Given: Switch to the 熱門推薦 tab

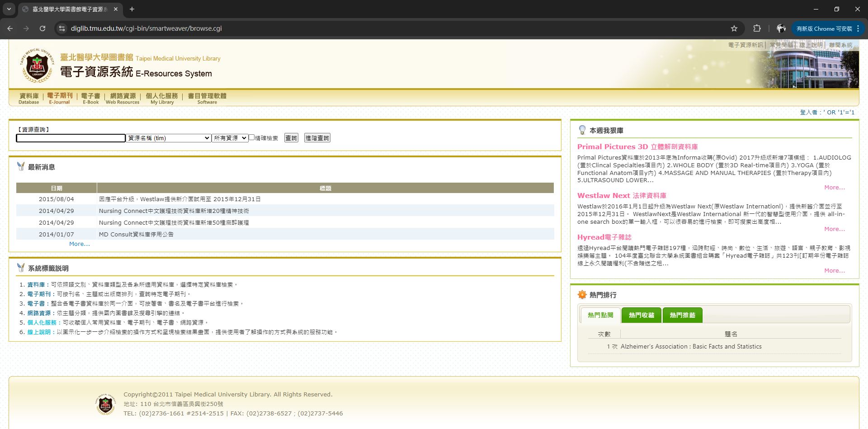Looking at the screenshot, I should 683,315.
